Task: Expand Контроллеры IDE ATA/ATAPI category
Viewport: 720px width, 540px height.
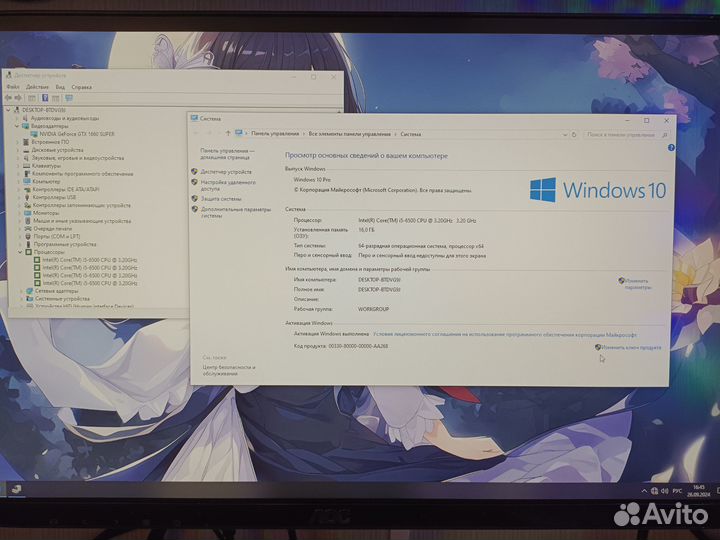Action: pos(18,189)
